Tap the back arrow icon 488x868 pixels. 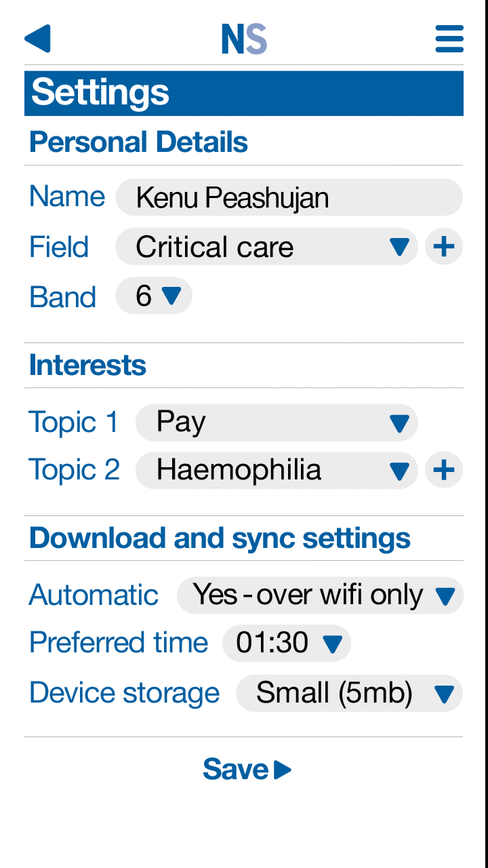[x=38, y=39]
